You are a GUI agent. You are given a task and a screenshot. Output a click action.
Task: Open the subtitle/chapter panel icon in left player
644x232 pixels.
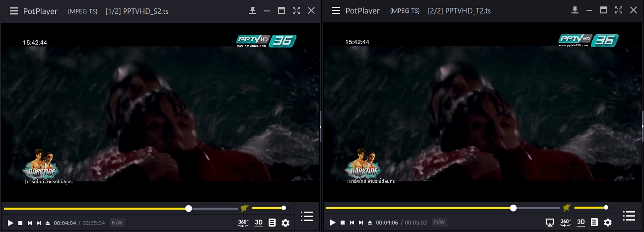click(x=272, y=223)
